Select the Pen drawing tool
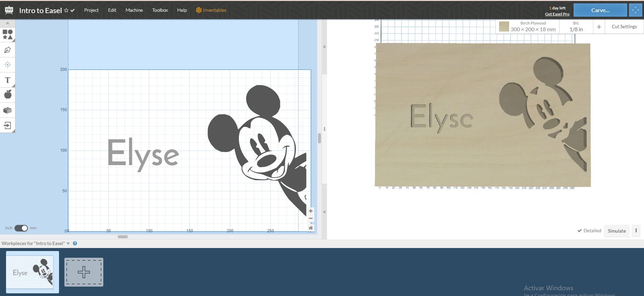This screenshot has height=296, width=644. 7,50
